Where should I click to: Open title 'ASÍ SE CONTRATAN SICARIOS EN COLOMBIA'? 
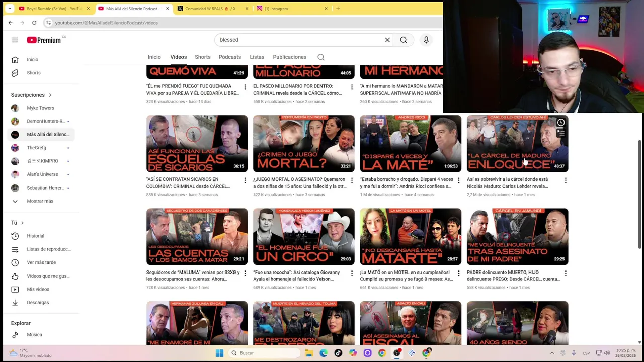(188, 183)
